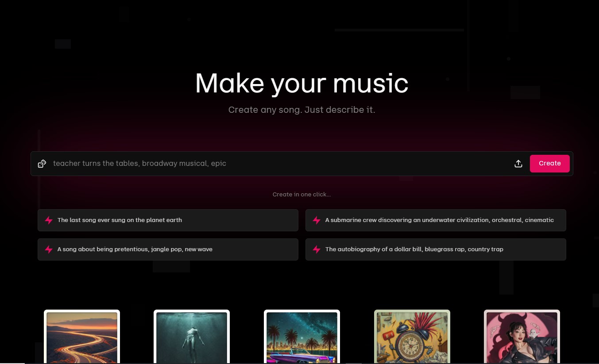599x364 pixels.
Task: Click the "Make your music" heading
Action: (x=301, y=83)
